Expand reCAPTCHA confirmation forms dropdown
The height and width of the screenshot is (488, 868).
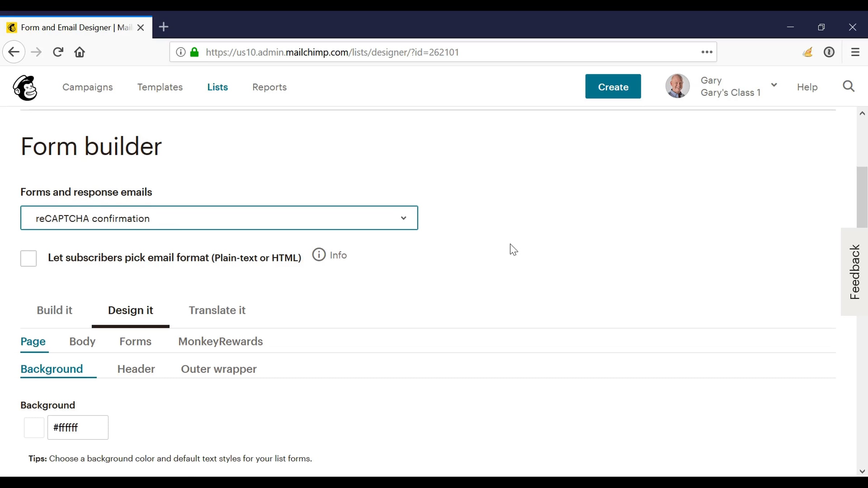pos(219,218)
